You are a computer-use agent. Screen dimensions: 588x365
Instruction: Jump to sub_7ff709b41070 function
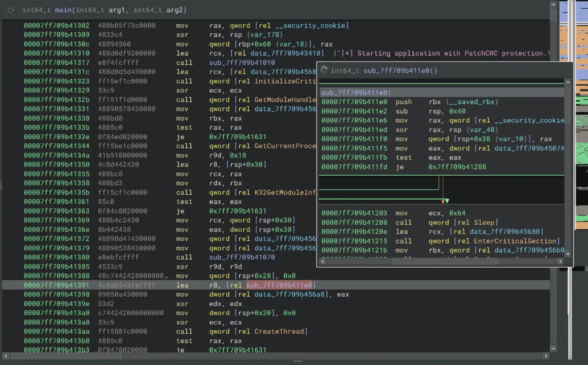[x=242, y=257]
